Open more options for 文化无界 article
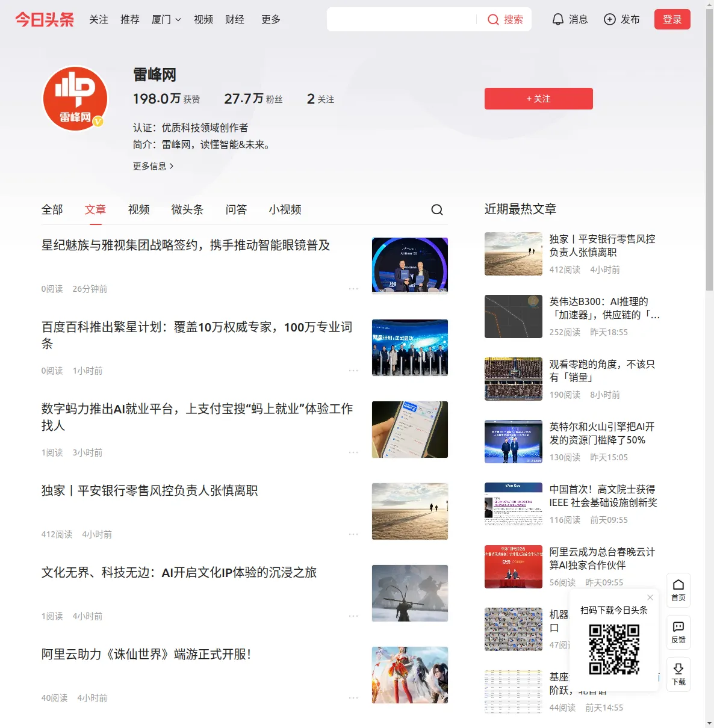 [353, 616]
